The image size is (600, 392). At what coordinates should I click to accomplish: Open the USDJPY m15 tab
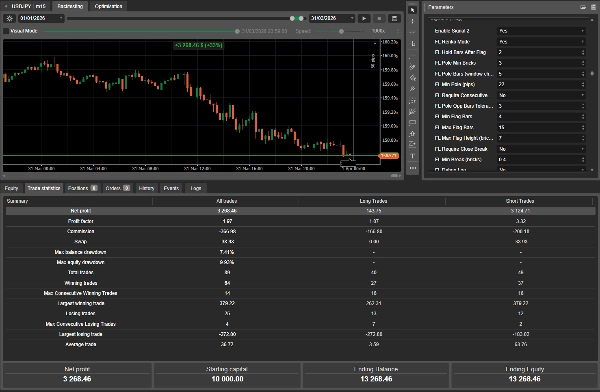[29, 6]
